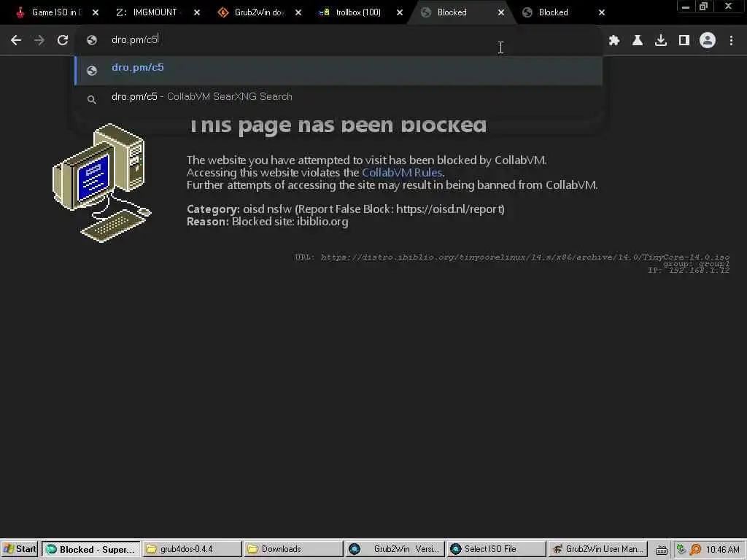Go back to the previous page
The image size is (747, 560).
point(16,41)
